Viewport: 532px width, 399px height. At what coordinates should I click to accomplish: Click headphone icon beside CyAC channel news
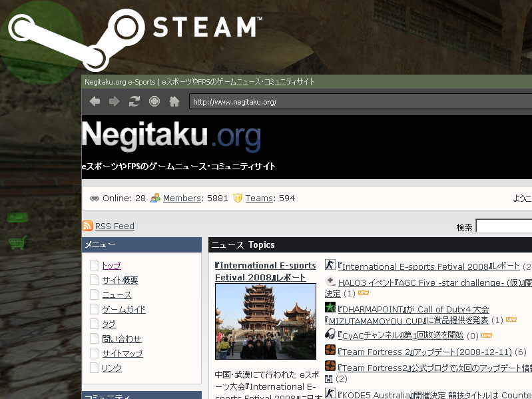[x=330, y=334]
